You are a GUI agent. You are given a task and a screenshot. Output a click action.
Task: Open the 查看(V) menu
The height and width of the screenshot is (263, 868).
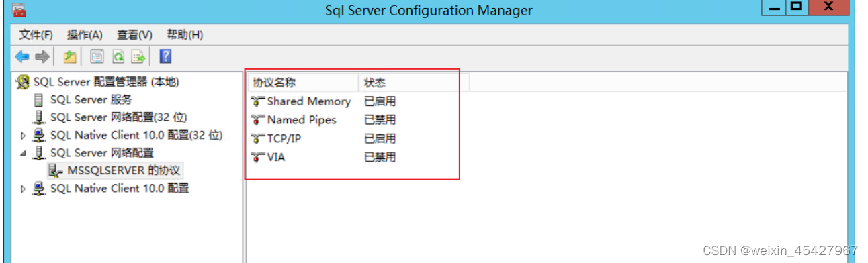pos(134,35)
